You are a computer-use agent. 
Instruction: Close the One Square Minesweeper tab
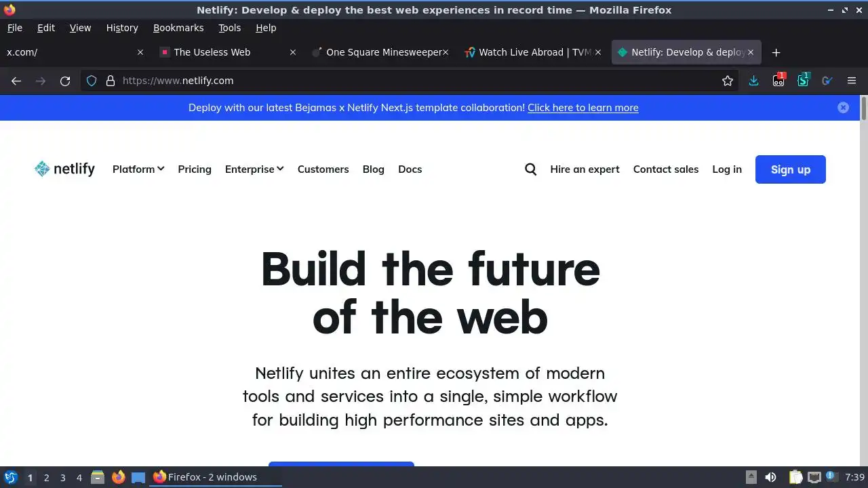[x=446, y=52]
